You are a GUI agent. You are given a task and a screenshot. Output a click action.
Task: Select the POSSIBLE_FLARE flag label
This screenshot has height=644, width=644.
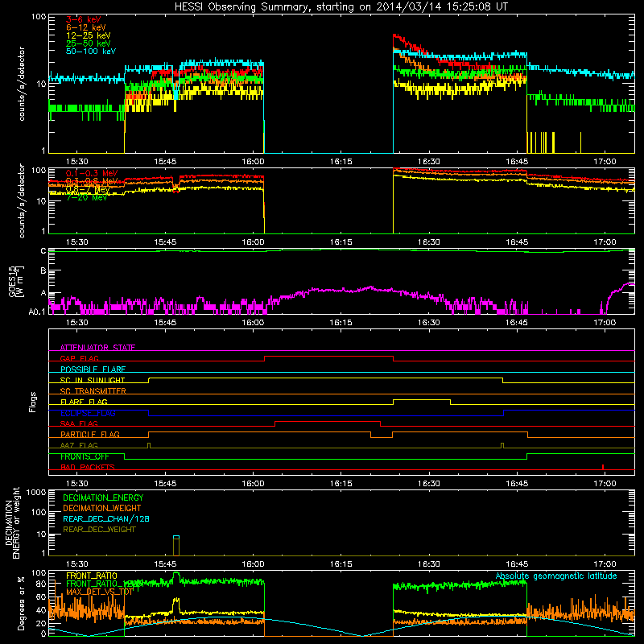(x=93, y=369)
